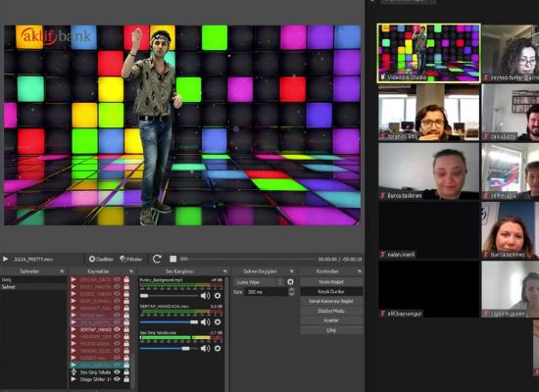The width and height of the screenshot is (539, 392).
Task: Mute the Funky_Background.mp3 audio track
Action: click(x=205, y=296)
